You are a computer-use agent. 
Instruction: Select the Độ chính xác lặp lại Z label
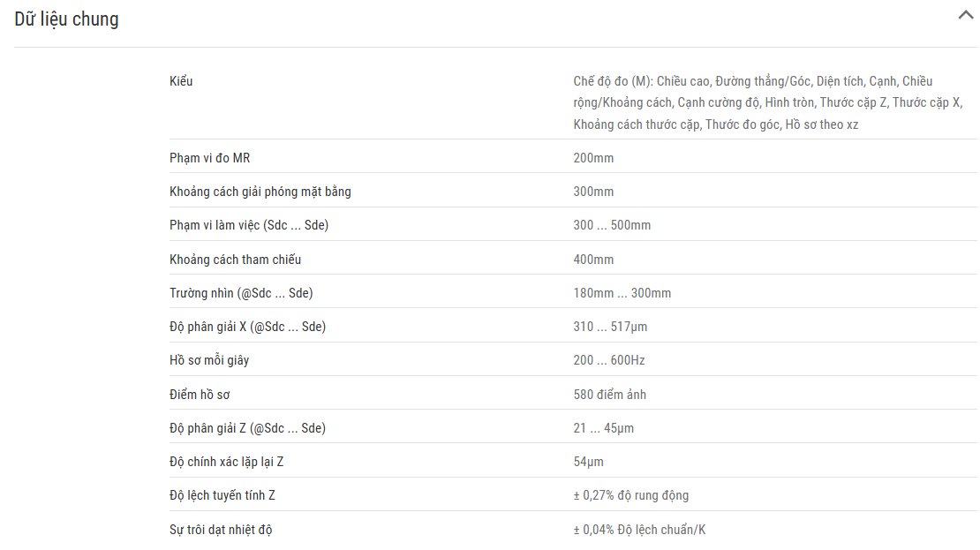tap(226, 462)
